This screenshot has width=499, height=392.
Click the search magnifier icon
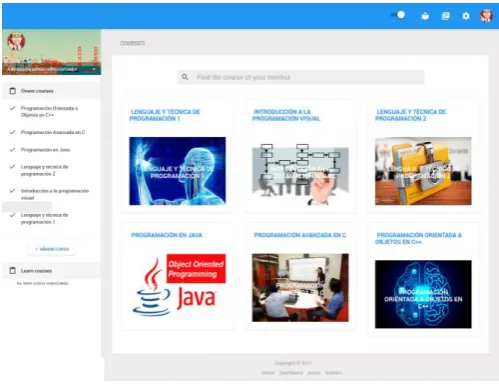(185, 77)
